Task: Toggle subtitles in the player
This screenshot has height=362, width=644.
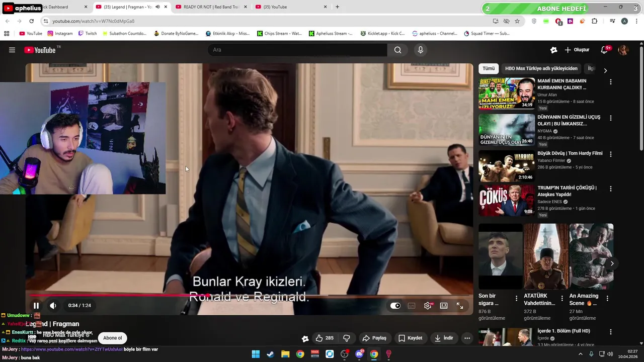Action: click(412, 306)
